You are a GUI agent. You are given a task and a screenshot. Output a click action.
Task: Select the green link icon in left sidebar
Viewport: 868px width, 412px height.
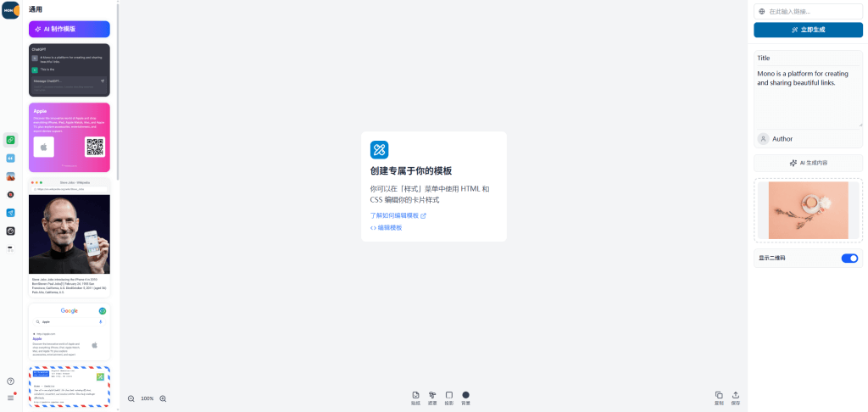click(x=11, y=139)
